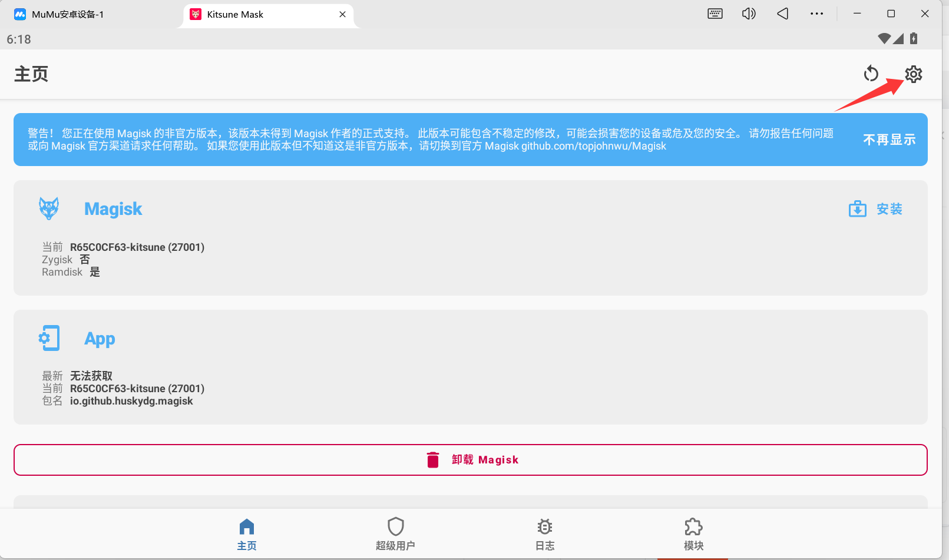Viewport: 949px width, 560px height.
Task: Close the Kitsune Mask tab
Action: 342,15
